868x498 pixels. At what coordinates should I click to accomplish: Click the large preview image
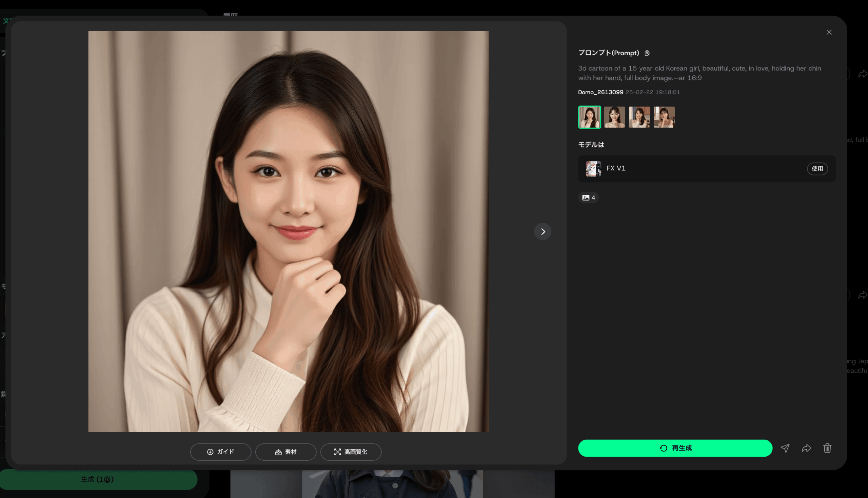pyautogui.click(x=289, y=231)
